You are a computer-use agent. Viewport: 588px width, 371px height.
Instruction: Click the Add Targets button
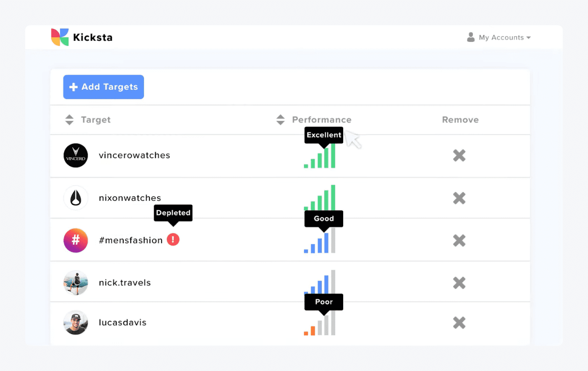click(104, 87)
